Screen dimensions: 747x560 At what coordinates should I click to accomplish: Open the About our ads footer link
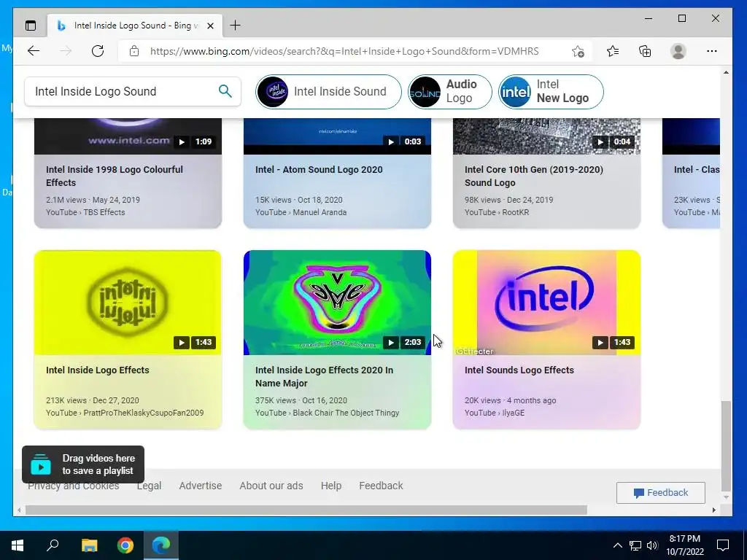[x=271, y=486]
